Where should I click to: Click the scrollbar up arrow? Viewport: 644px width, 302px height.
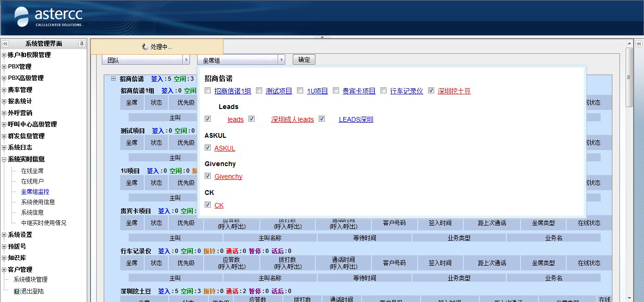click(629, 43)
